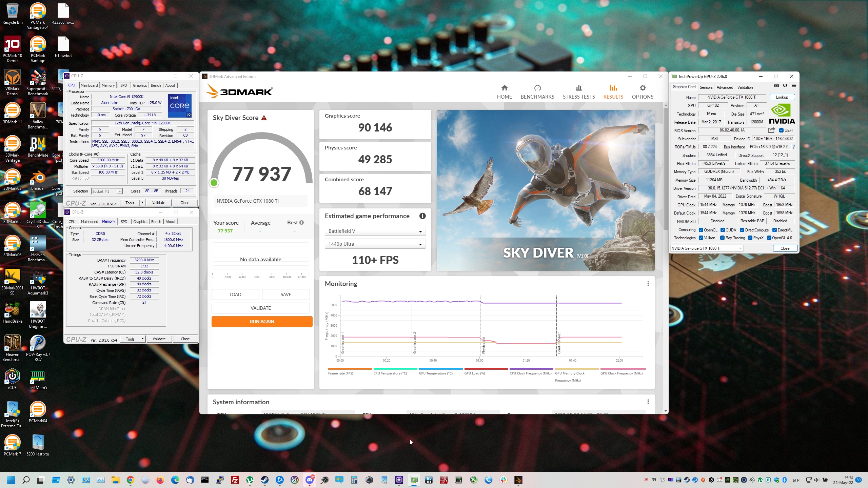Screen dimensions: 868x488
Task: Open CPU-Z Socket #1 selection dropdown
Action: coord(107,191)
